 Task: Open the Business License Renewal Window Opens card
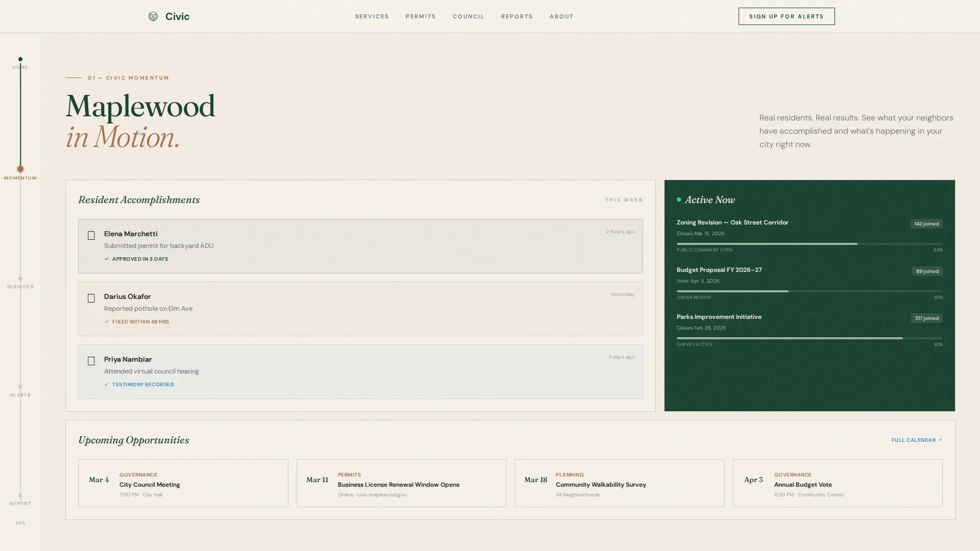point(401,483)
